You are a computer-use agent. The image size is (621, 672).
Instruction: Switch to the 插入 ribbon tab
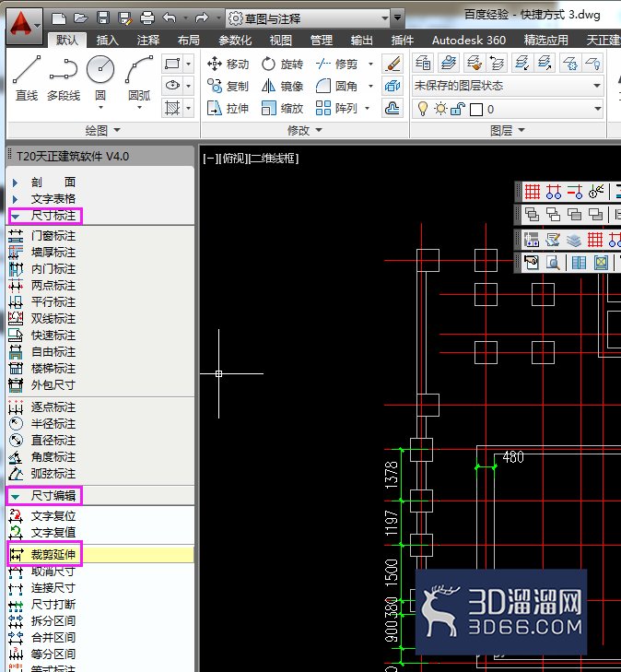107,40
